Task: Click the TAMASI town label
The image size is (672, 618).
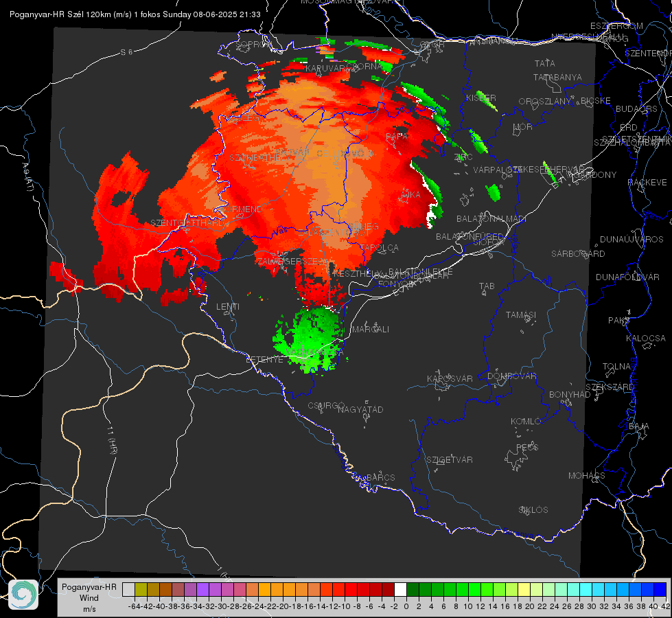Action: 521,314
